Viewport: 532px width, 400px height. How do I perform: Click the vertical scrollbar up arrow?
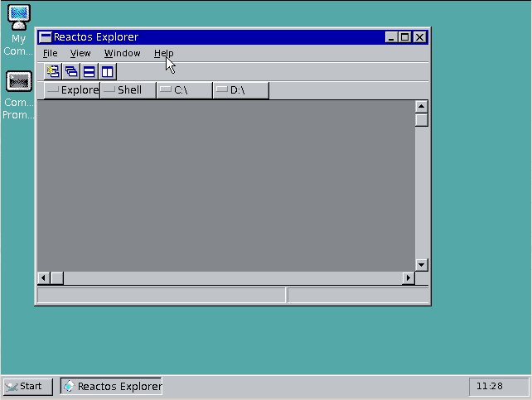(421, 107)
